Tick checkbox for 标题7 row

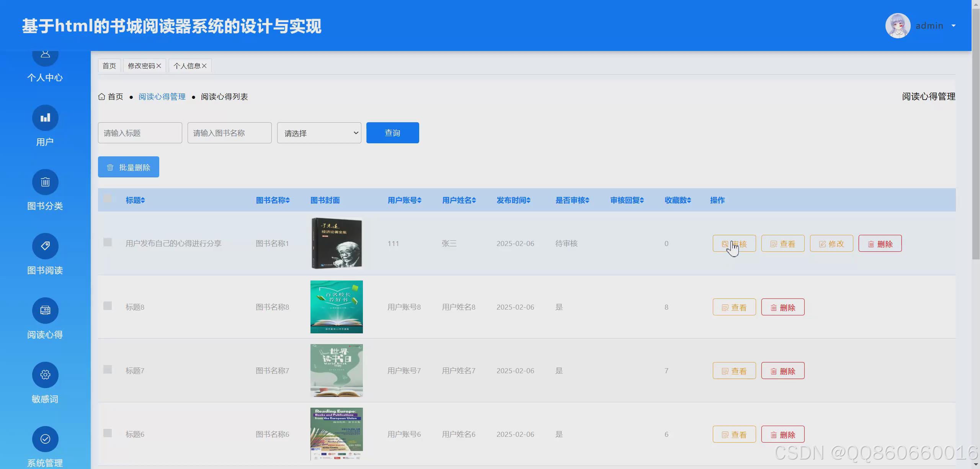point(108,369)
